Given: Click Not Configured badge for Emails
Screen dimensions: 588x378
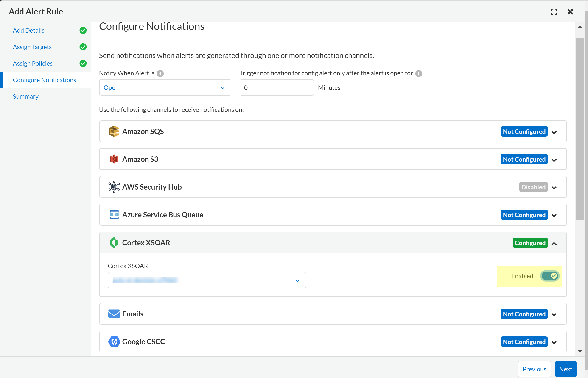Looking at the screenshot, I should 524,314.
